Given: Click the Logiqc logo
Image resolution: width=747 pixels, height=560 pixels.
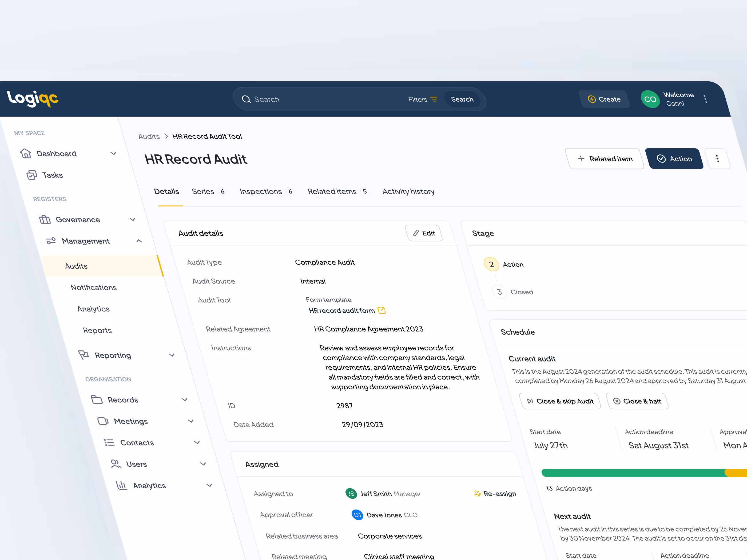Looking at the screenshot, I should (33, 99).
